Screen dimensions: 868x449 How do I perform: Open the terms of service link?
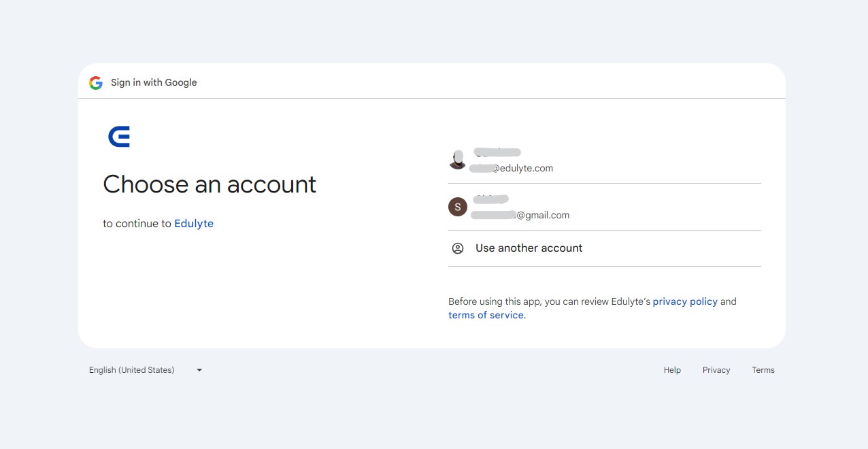(487, 315)
